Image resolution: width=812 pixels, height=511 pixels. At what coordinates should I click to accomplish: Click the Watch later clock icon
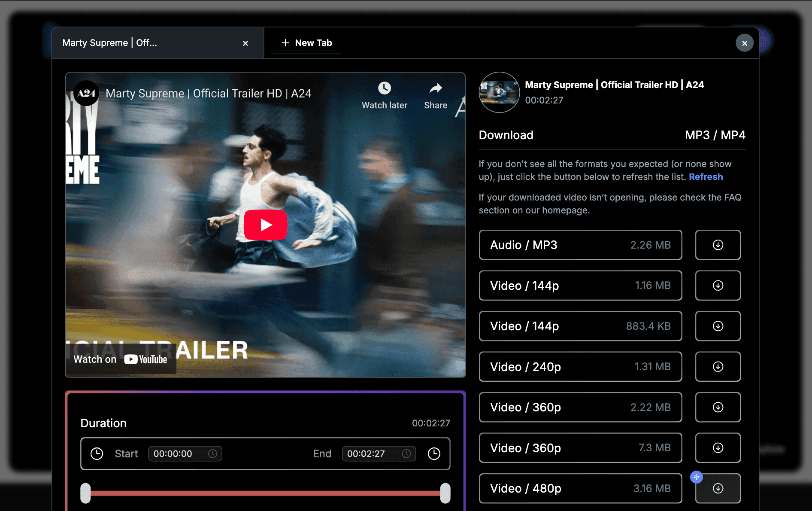tap(385, 88)
